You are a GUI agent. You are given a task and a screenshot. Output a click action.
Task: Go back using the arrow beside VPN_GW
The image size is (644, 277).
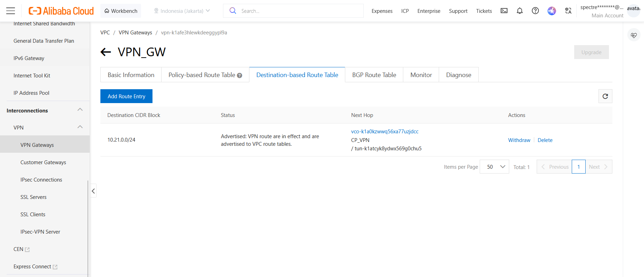[x=106, y=52]
